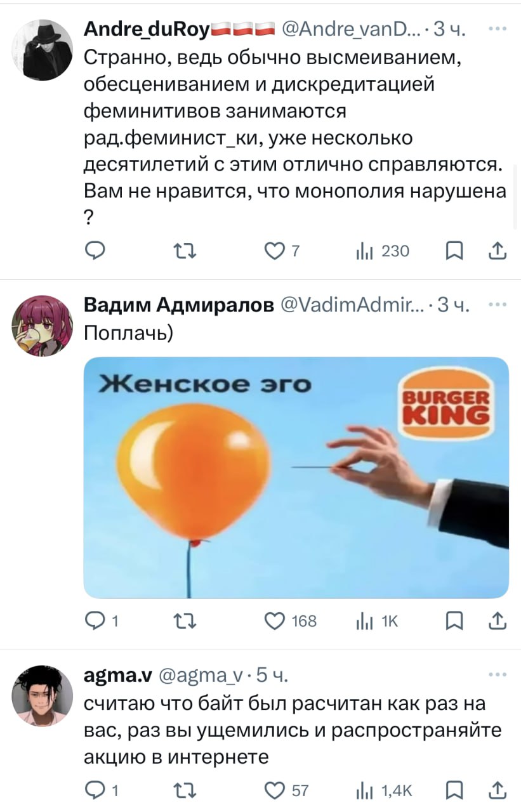Open more options for Andre_duRoy's tweet

[498, 28]
